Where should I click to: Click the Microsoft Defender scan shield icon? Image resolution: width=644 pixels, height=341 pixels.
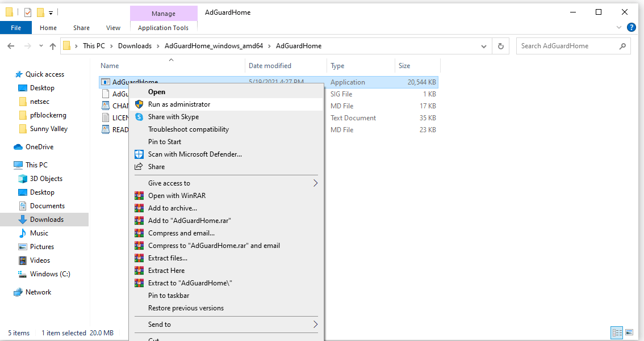[139, 154]
